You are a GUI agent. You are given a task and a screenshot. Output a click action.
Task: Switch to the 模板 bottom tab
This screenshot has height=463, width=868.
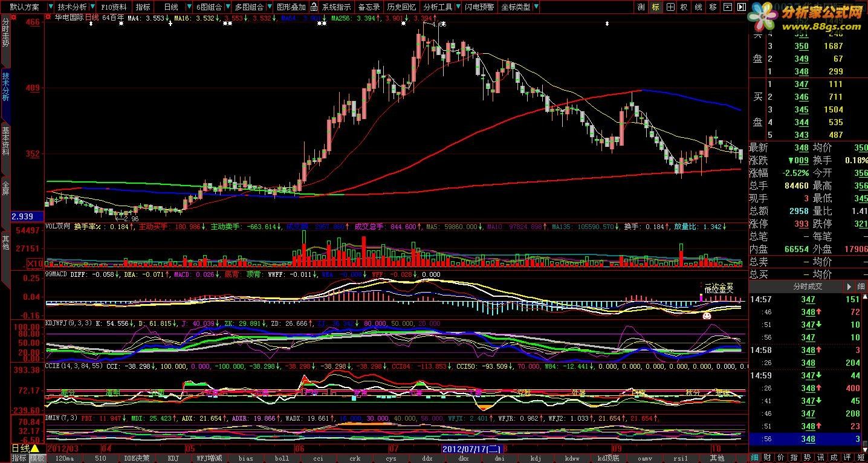37,458
